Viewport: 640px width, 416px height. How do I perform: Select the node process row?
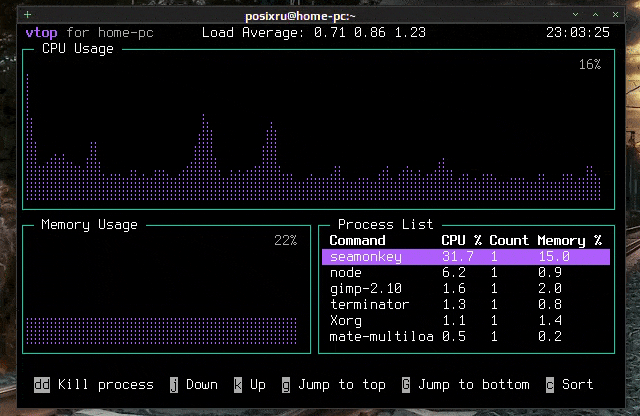pos(466,273)
